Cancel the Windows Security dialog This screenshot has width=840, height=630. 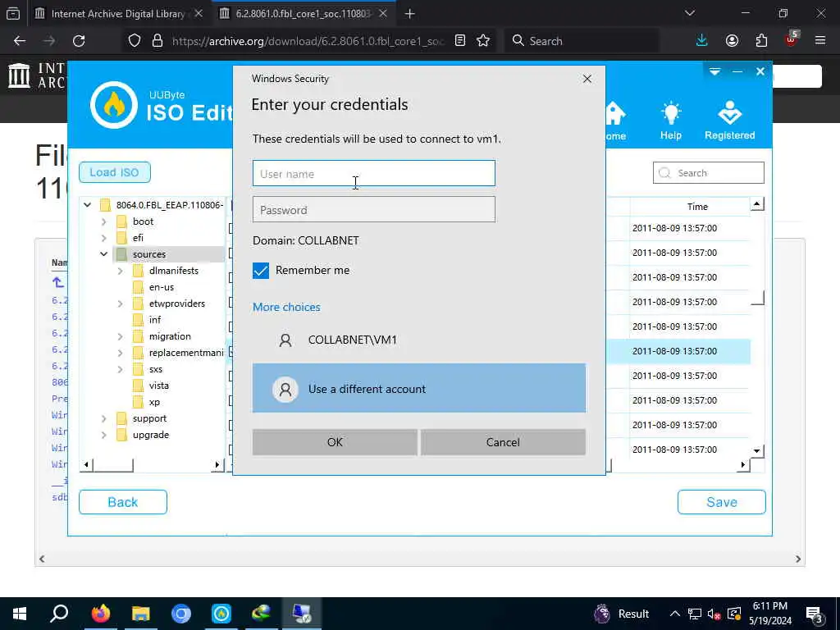[x=503, y=442]
